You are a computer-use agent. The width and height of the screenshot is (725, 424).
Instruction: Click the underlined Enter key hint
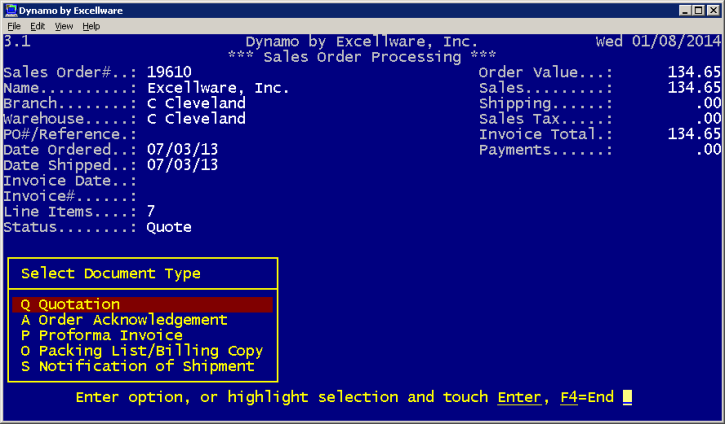click(519, 397)
